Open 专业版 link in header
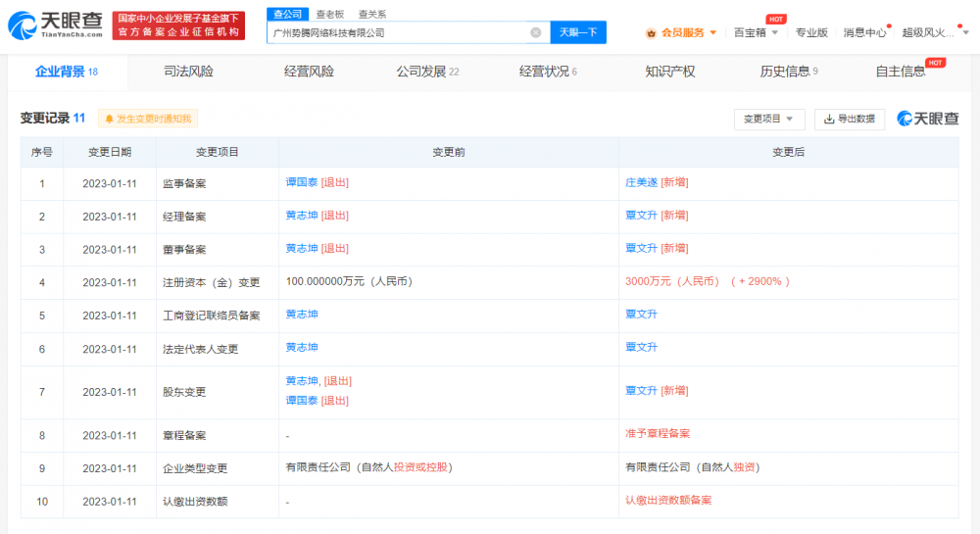Screen dimensions: 980x534 (811, 32)
